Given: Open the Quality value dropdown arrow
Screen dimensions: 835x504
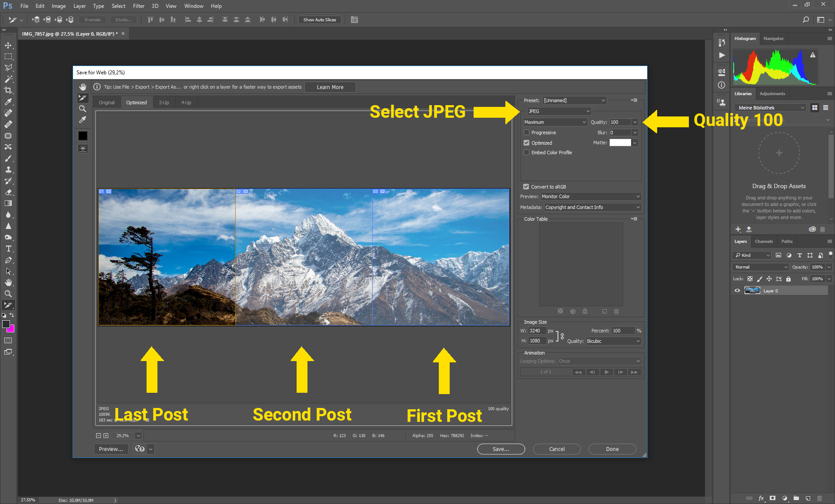Looking at the screenshot, I should point(635,122).
